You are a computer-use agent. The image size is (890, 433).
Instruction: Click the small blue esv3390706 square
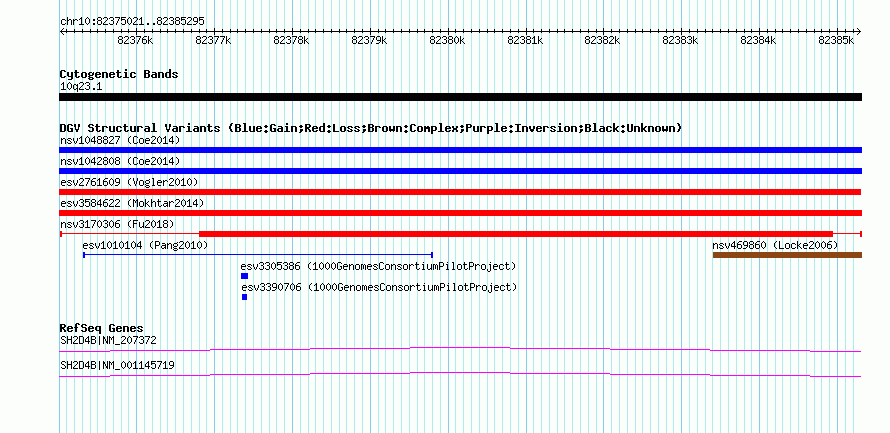(244, 297)
